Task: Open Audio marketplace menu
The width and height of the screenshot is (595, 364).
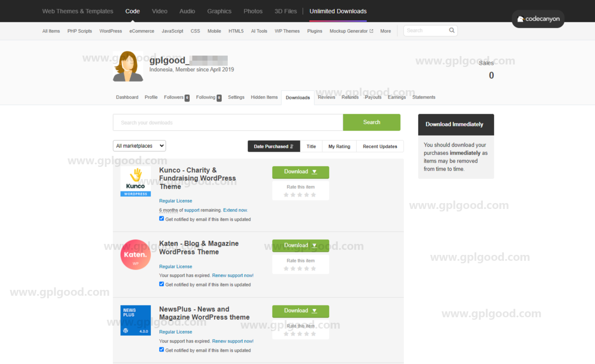Action: [x=187, y=11]
